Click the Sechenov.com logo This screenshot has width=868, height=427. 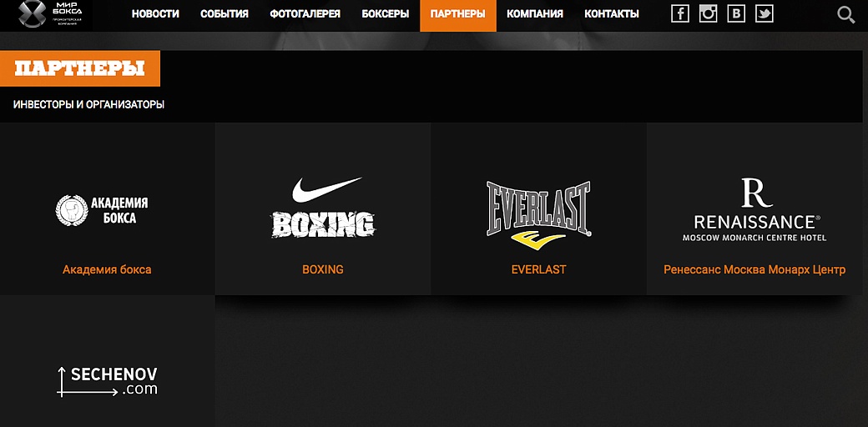pyautogui.click(x=108, y=381)
